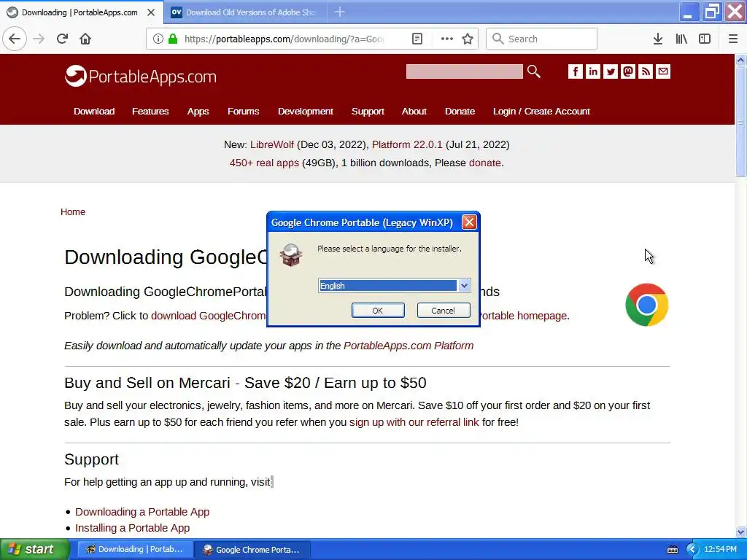
Task: Click the donate link in banner
Action: click(x=485, y=163)
